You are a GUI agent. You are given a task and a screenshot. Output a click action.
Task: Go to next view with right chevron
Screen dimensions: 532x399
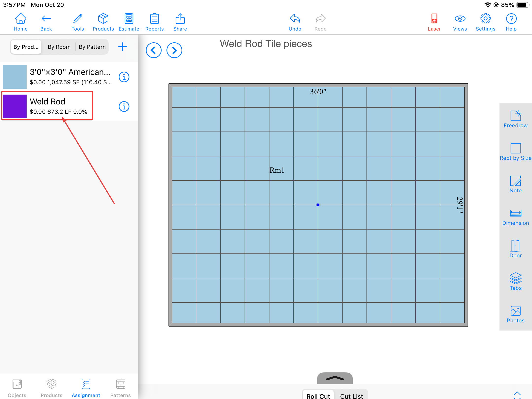coord(174,50)
